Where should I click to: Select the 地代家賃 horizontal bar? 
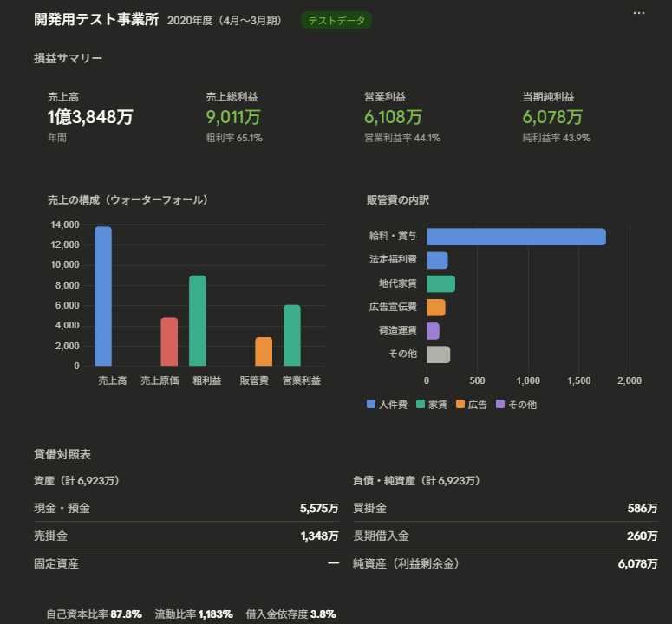click(x=440, y=284)
